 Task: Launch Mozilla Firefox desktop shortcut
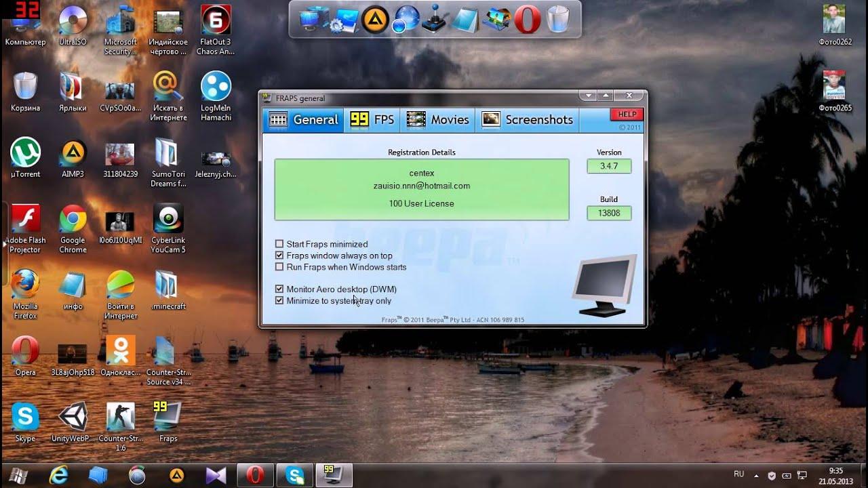25,295
